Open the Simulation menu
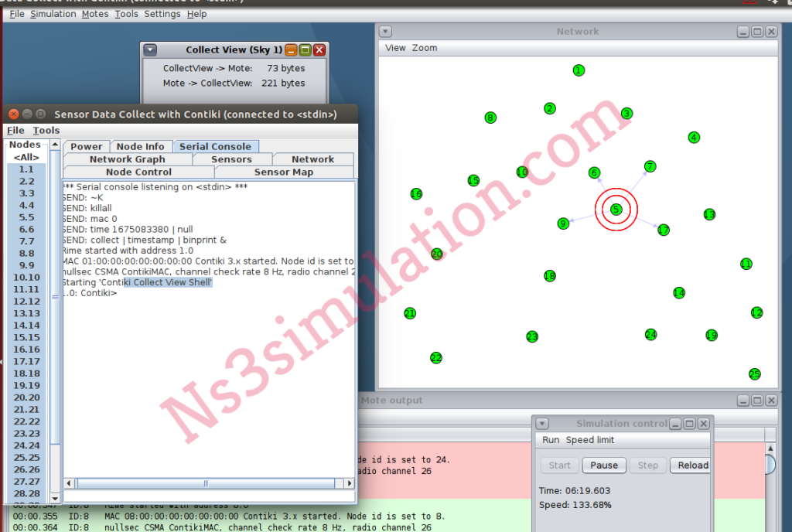792x532 pixels. click(x=53, y=14)
